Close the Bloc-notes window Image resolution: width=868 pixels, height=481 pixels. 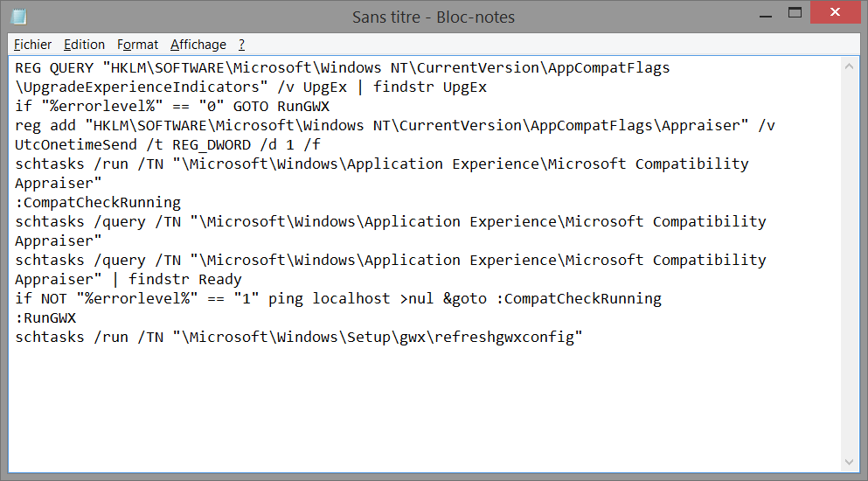(x=836, y=12)
